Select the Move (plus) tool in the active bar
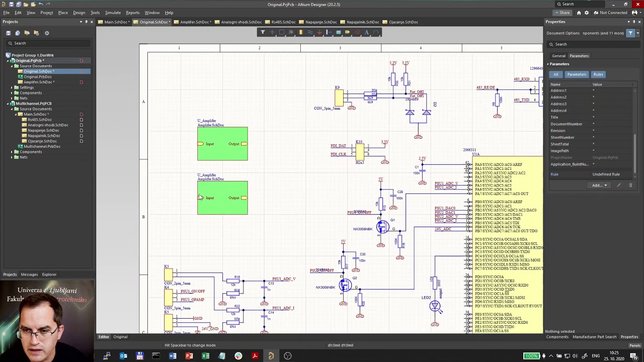Viewport: 644px width, 362px height. [x=272, y=32]
